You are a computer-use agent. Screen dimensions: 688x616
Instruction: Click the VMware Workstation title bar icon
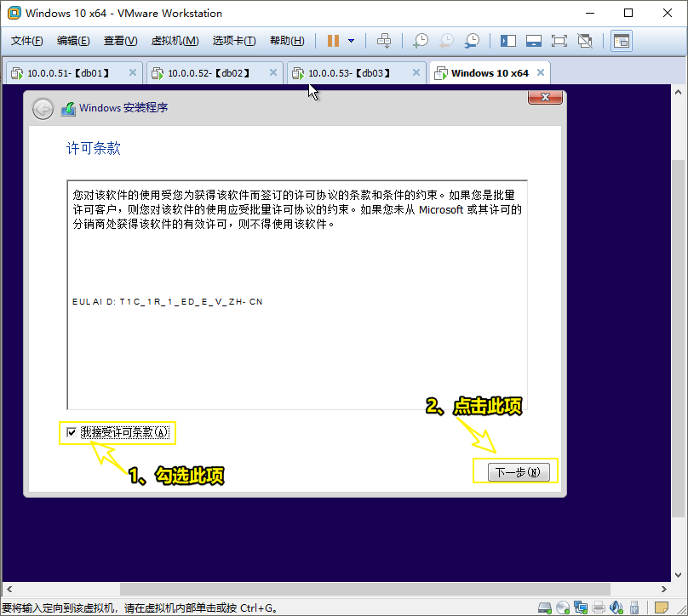(14, 13)
